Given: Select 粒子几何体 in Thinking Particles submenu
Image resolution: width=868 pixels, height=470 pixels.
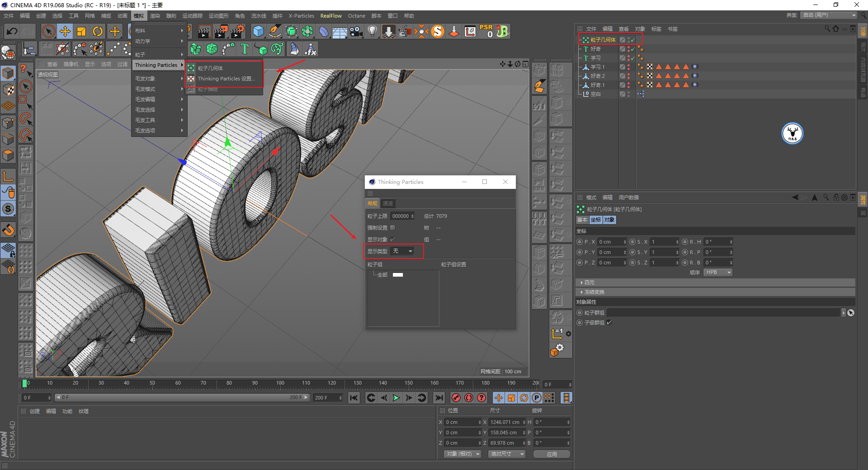Looking at the screenshot, I should pyautogui.click(x=210, y=68).
